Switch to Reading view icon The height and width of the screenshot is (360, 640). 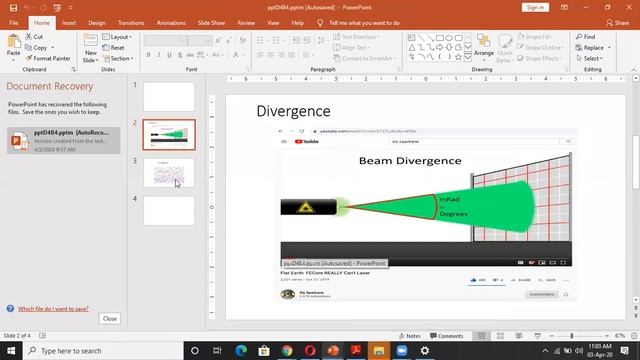point(519,336)
